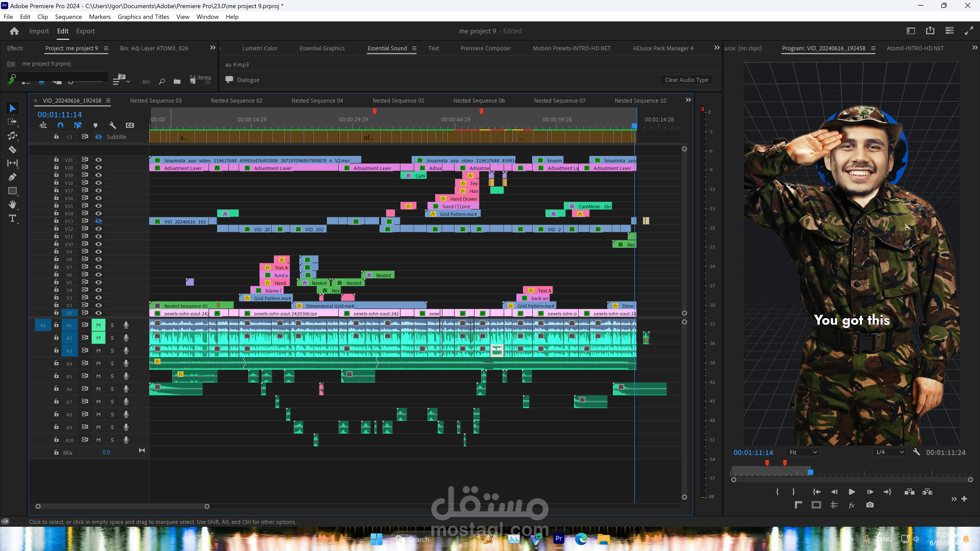Switch to Lumetri Color tab

pyautogui.click(x=260, y=48)
